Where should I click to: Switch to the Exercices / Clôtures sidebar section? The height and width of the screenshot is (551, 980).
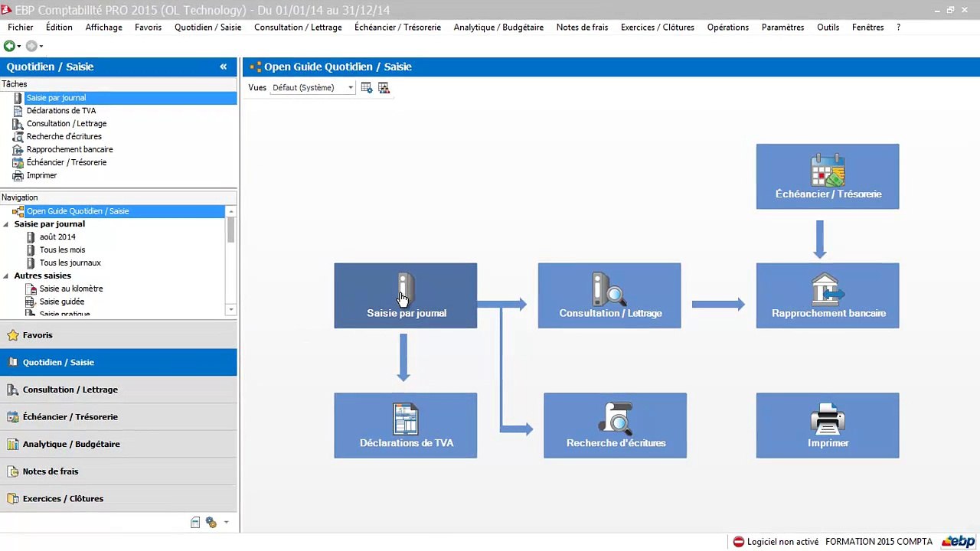pyautogui.click(x=119, y=499)
